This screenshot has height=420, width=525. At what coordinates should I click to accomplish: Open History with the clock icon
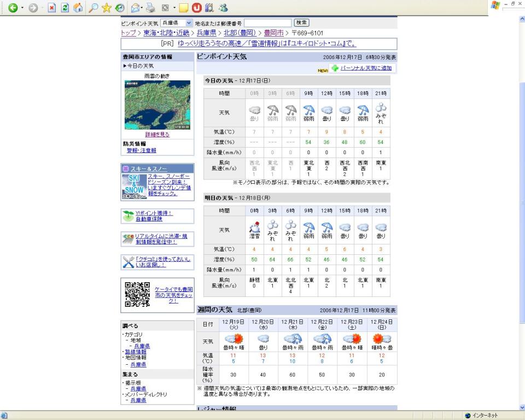[120, 8]
